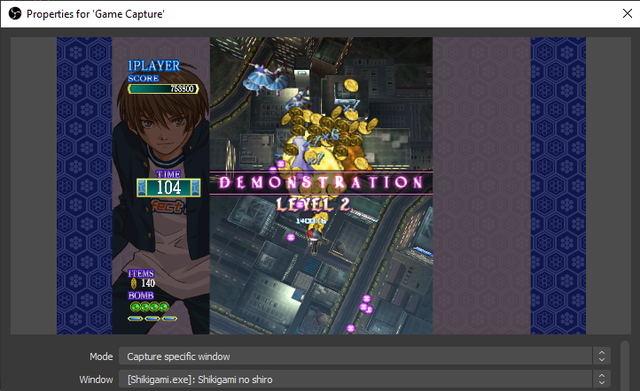Viewport: 640px width, 391px height.
Task: Click the properties panel vertical scrollbar
Action: click(x=624, y=366)
